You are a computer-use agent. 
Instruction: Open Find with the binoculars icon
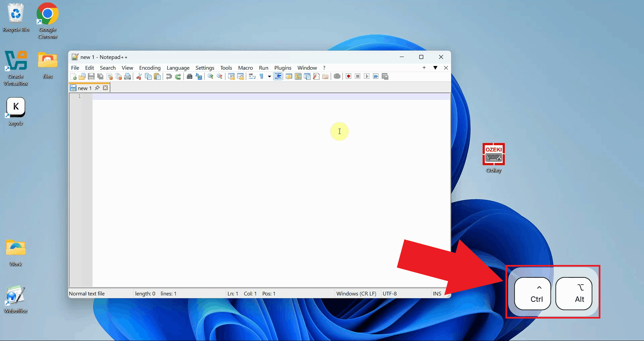(x=190, y=77)
